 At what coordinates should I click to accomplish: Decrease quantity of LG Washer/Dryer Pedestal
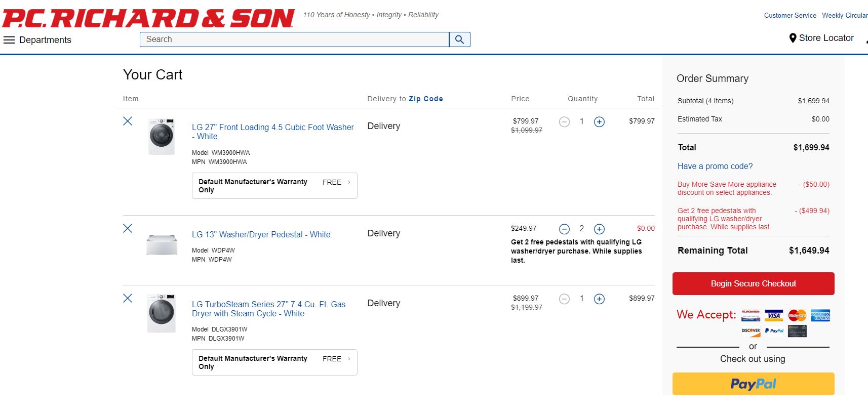pos(564,229)
